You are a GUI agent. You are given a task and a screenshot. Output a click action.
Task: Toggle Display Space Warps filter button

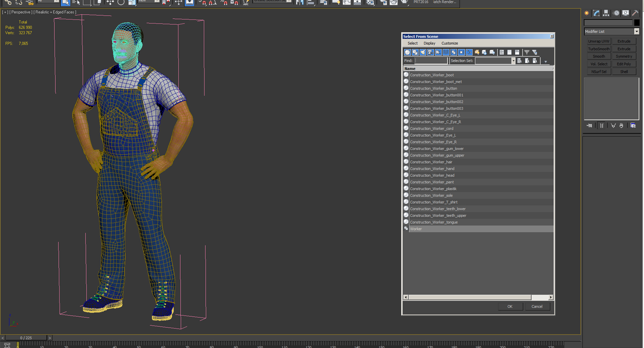pos(446,52)
